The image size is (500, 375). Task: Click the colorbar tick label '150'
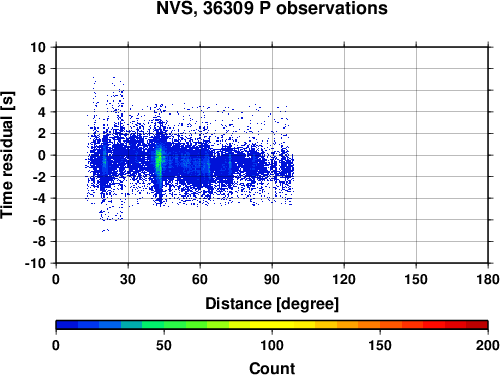tap(380, 345)
